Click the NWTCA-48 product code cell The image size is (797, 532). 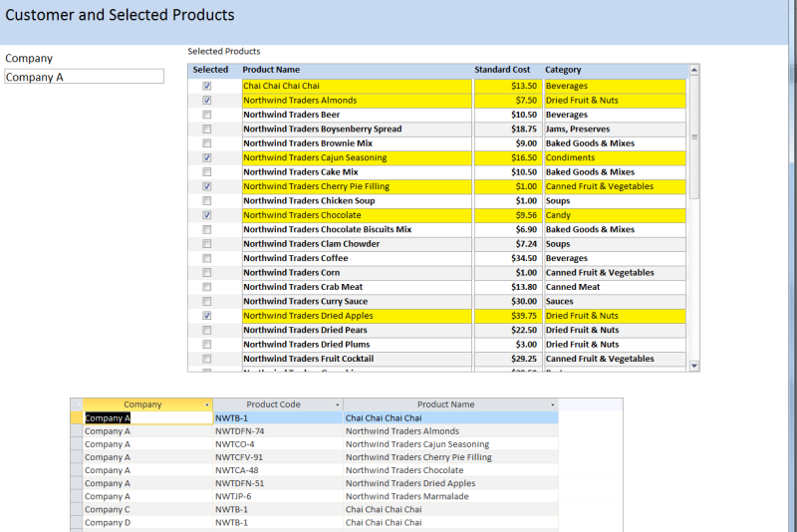pyautogui.click(x=278, y=470)
